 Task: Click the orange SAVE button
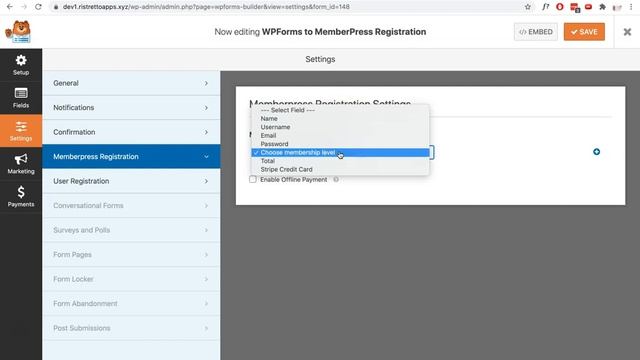point(584,32)
